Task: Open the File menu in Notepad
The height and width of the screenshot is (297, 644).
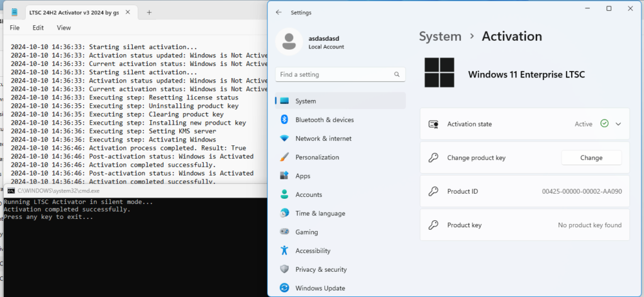Action: [x=14, y=28]
